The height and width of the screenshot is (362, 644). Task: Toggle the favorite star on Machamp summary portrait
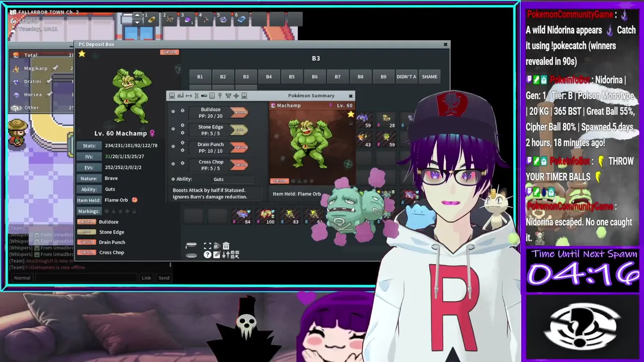click(x=351, y=115)
